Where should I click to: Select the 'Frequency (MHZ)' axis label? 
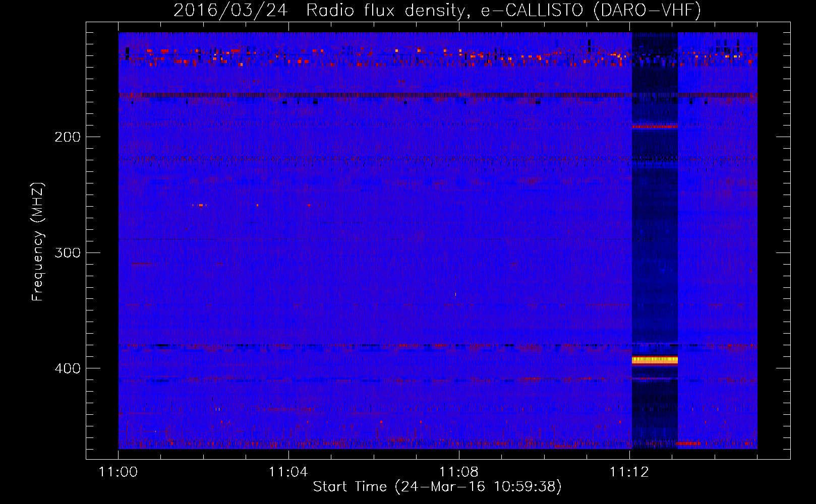(38, 242)
